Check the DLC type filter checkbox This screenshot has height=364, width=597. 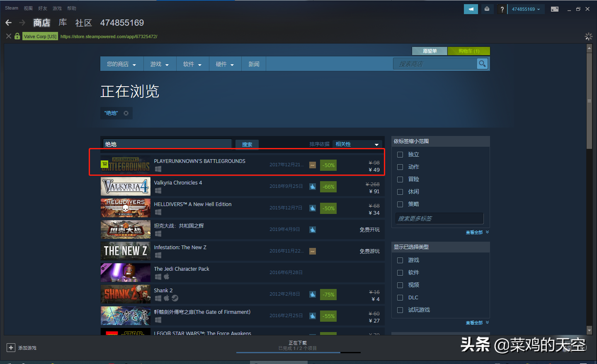tap(400, 298)
